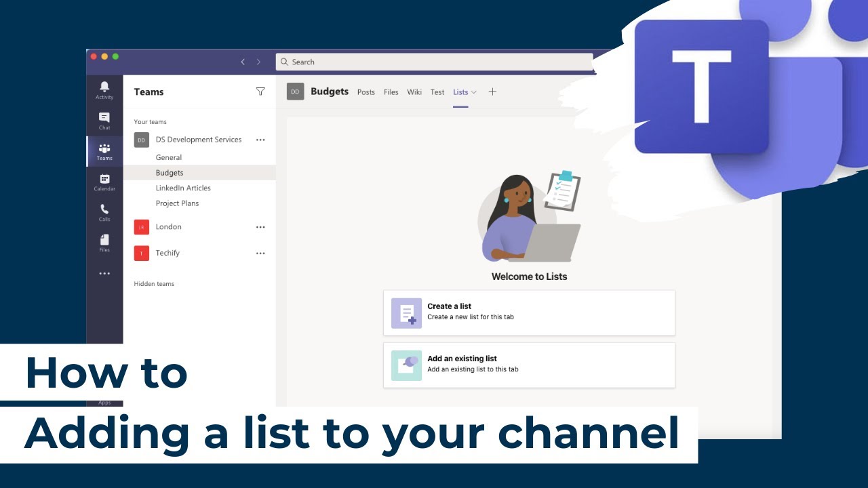Click the macOS green maximize button
This screenshot has width=868, height=488.
coord(115,56)
